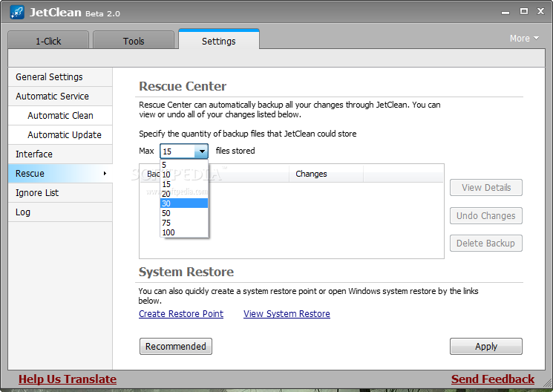Choose 10 in the max files list
The height and width of the screenshot is (392, 553).
point(184,174)
